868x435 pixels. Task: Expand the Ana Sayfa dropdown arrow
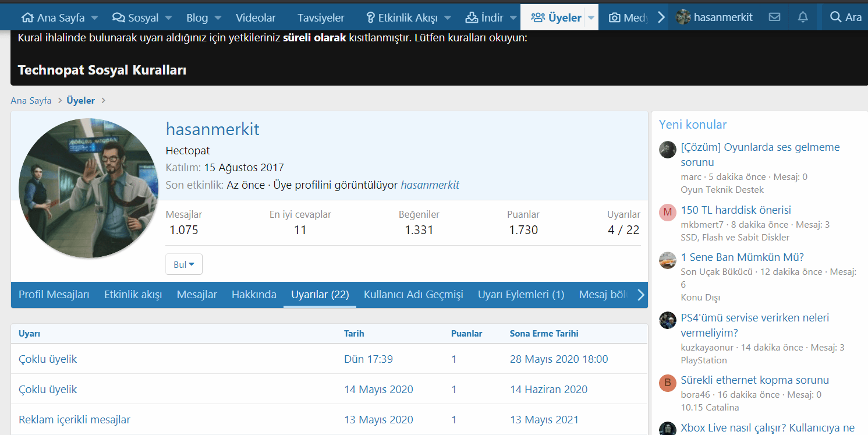click(95, 18)
